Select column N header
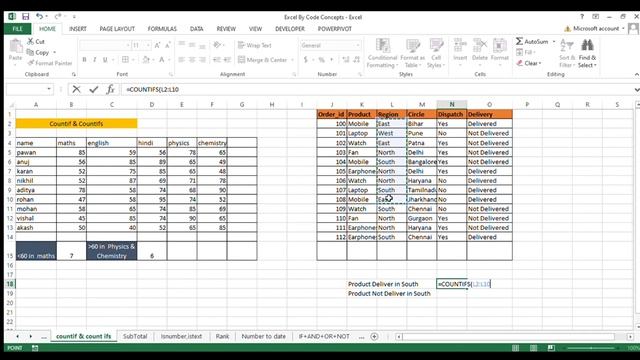Image resolution: width=640 pixels, height=360 pixels. [x=451, y=104]
